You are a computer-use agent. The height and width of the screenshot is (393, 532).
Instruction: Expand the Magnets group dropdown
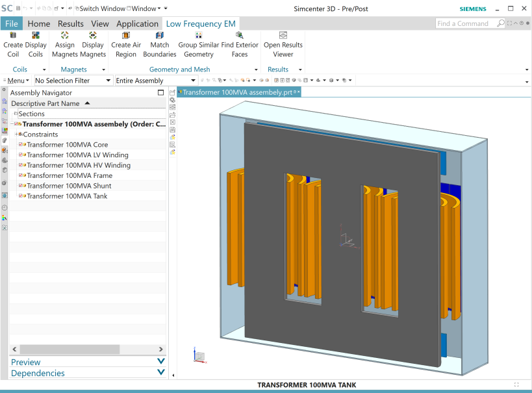(x=103, y=70)
